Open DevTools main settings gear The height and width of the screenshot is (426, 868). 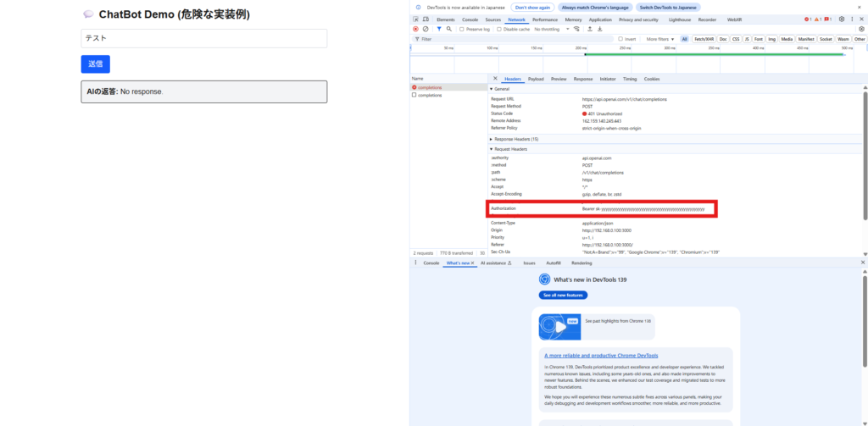[x=842, y=19]
